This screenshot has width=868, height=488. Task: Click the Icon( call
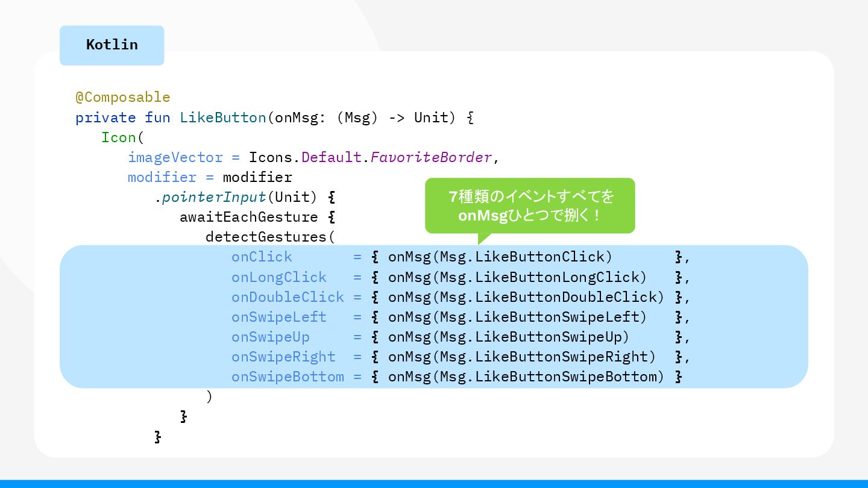point(123,137)
